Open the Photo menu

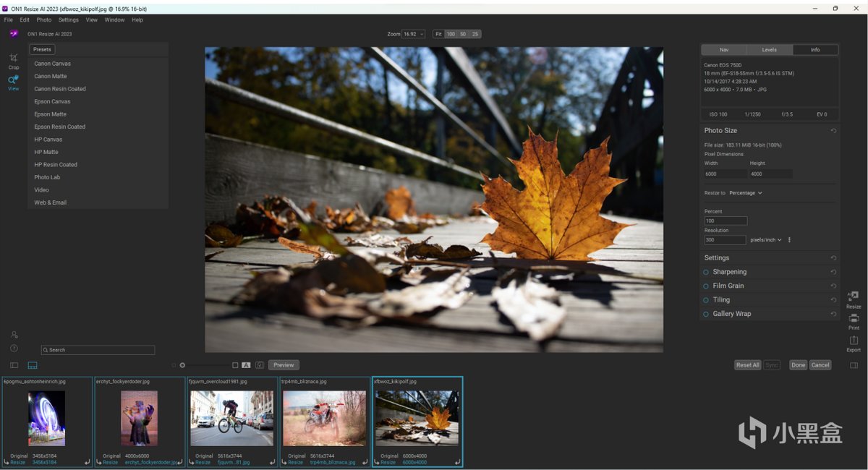44,20
